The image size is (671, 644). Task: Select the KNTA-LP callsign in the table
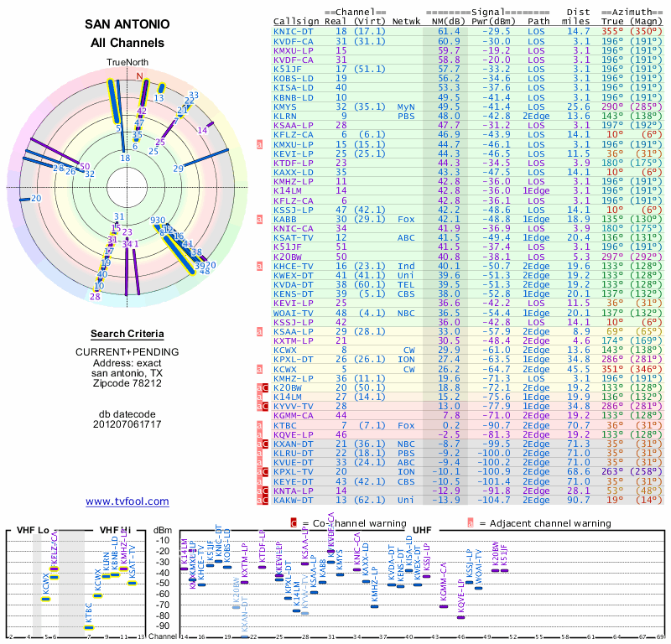coord(294,491)
